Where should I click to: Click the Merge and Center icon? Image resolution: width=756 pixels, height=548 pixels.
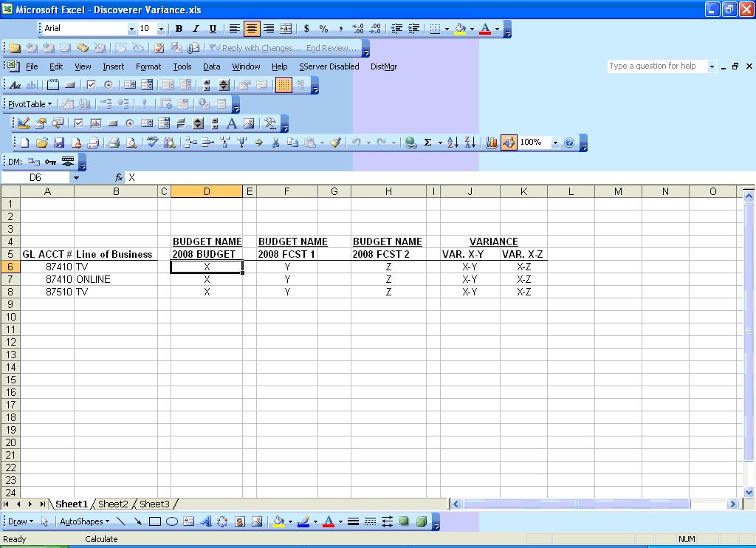(286, 29)
